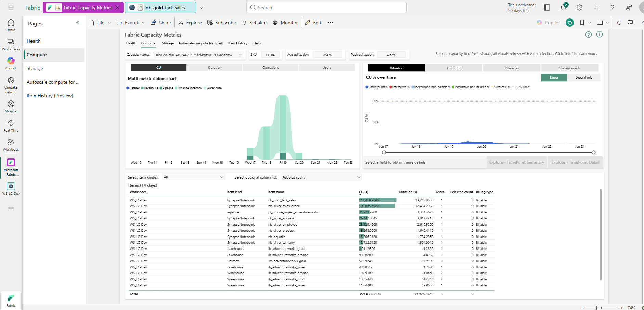The image size is (644, 310).
Task: Toggle the layout panel icon in header
Action: pos(547,8)
